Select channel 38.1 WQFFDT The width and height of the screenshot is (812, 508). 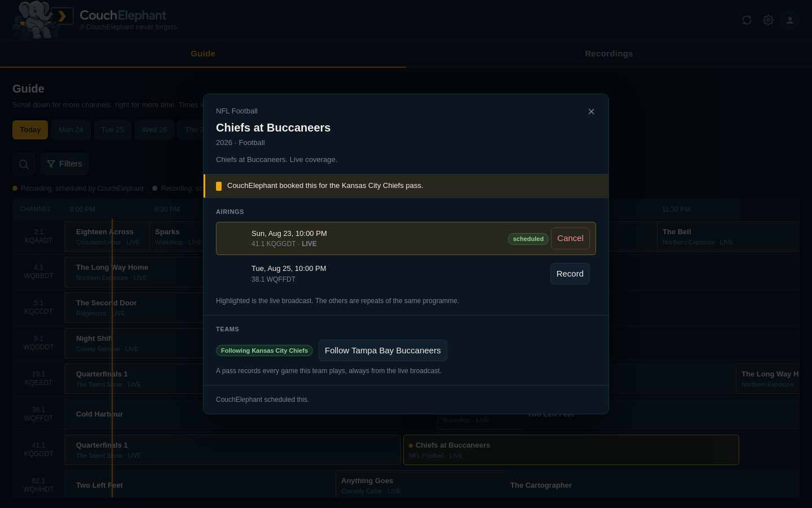point(38,414)
